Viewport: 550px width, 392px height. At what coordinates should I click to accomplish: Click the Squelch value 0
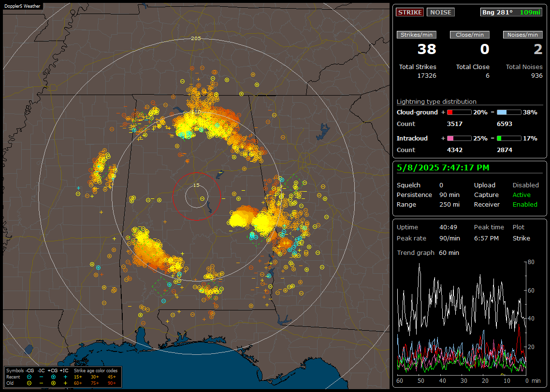[x=441, y=185]
